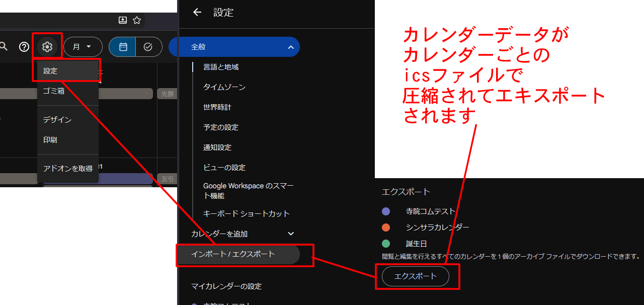Click the エクスポート button
The height and width of the screenshot is (305, 644).
tap(415, 276)
